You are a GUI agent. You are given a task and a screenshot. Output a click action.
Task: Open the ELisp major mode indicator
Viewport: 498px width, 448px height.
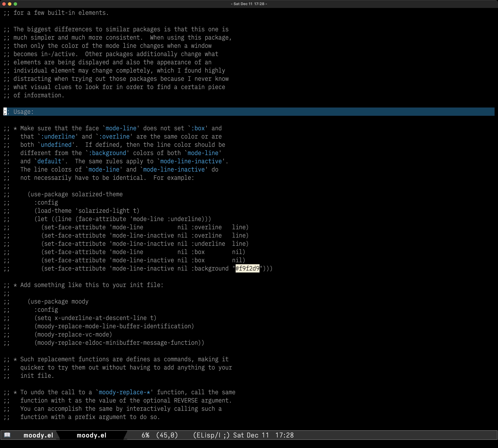pyautogui.click(x=211, y=435)
